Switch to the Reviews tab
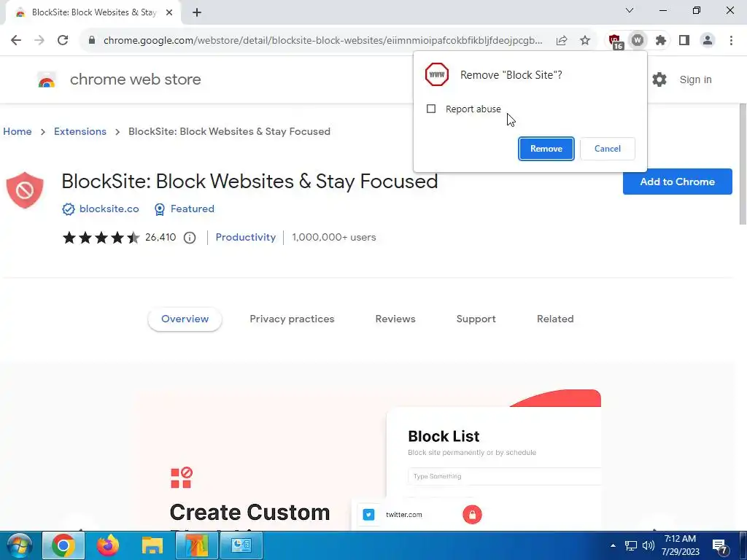The image size is (747, 560). (395, 319)
